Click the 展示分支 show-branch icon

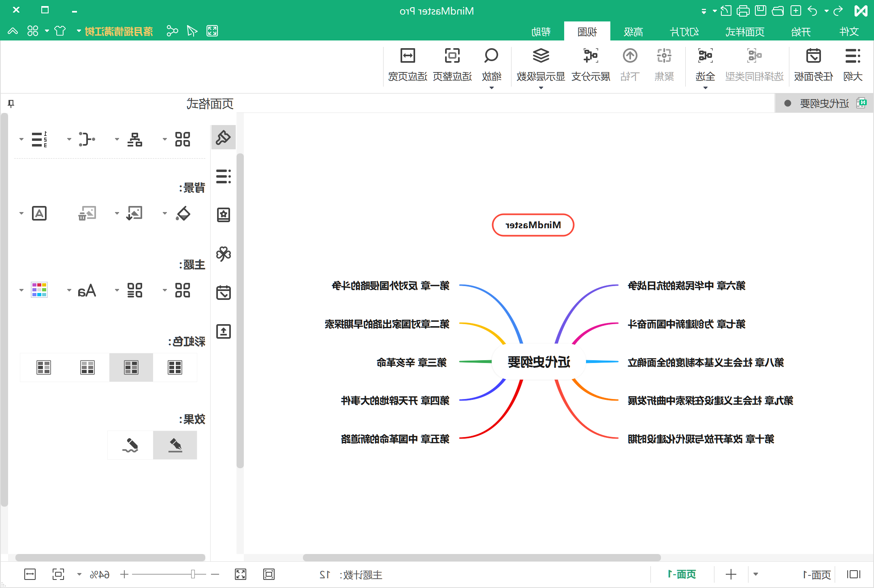point(590,56)
